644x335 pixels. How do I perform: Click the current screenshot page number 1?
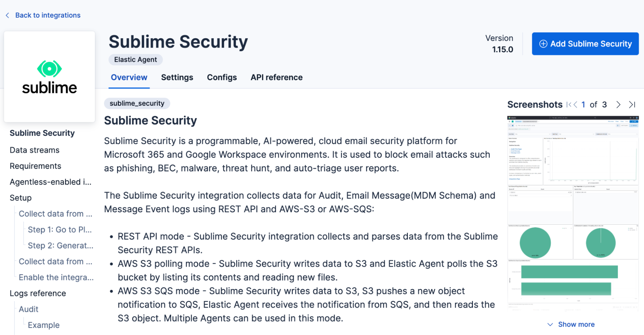(x=583, y=105)
